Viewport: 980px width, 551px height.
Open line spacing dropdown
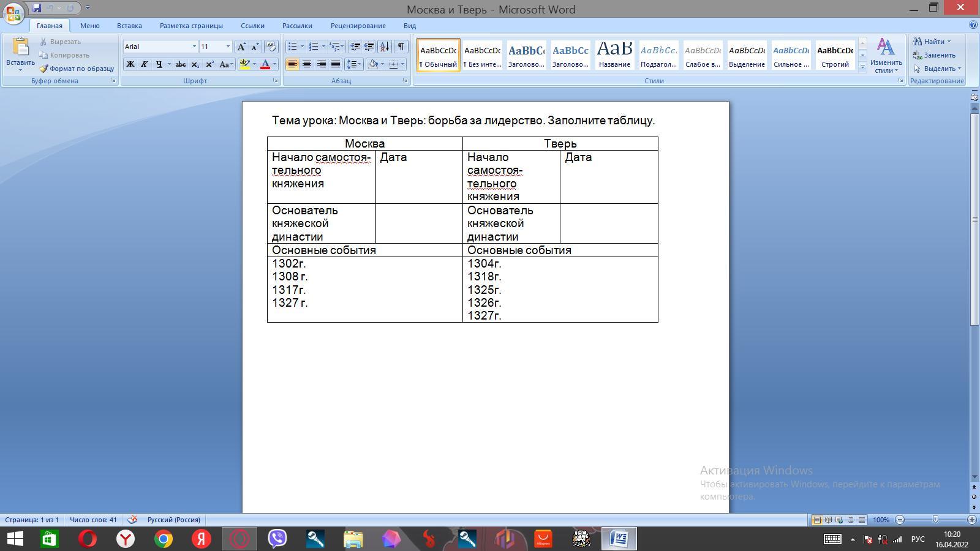click(354, 64)
